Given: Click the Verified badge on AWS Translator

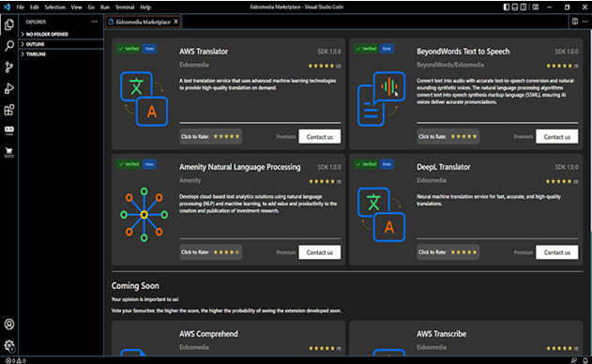Looking at the screenshot, I should 129,49.
